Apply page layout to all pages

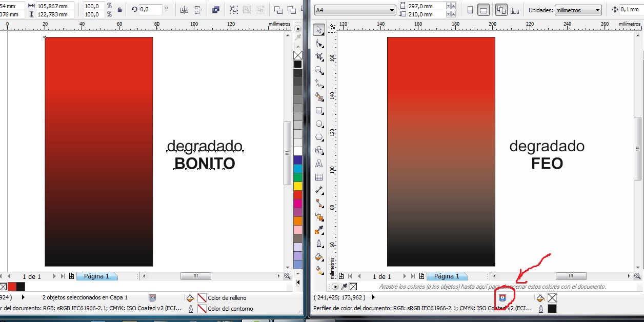pyautogui.click(x=501, y=10)
